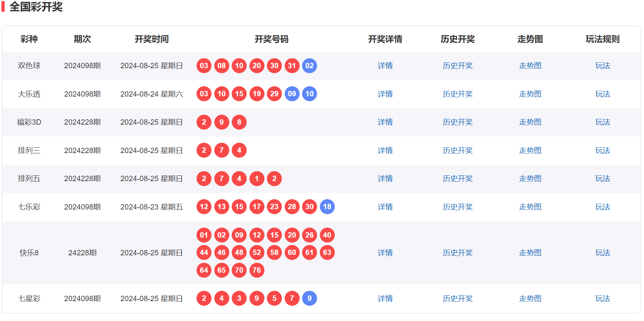Click the 双色球 lottery name

coord(29,66)
